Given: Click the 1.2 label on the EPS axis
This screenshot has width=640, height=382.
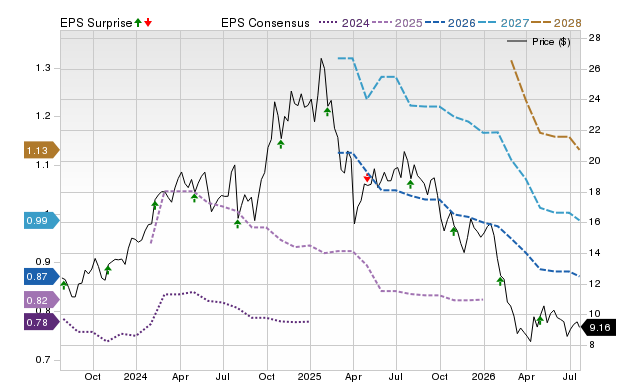Looking at the screenshot, I should point(43,116).
